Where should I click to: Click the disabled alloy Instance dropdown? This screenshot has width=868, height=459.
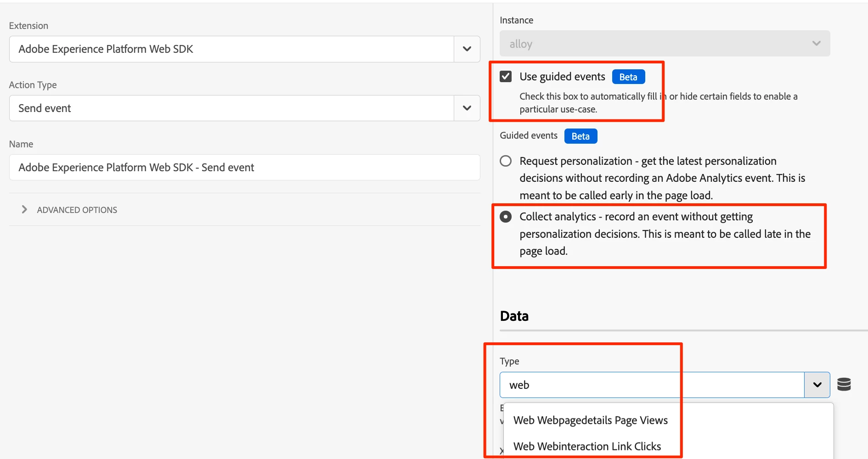[657, 44]
